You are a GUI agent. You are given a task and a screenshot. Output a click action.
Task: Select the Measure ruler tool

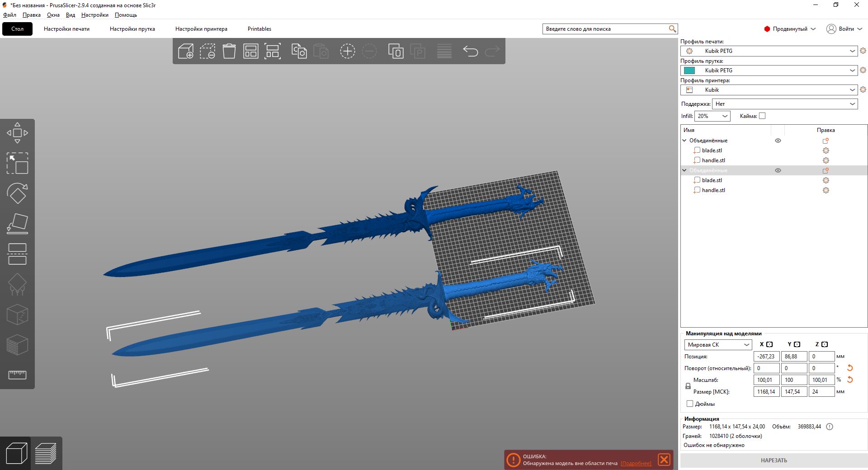[17, 375]
